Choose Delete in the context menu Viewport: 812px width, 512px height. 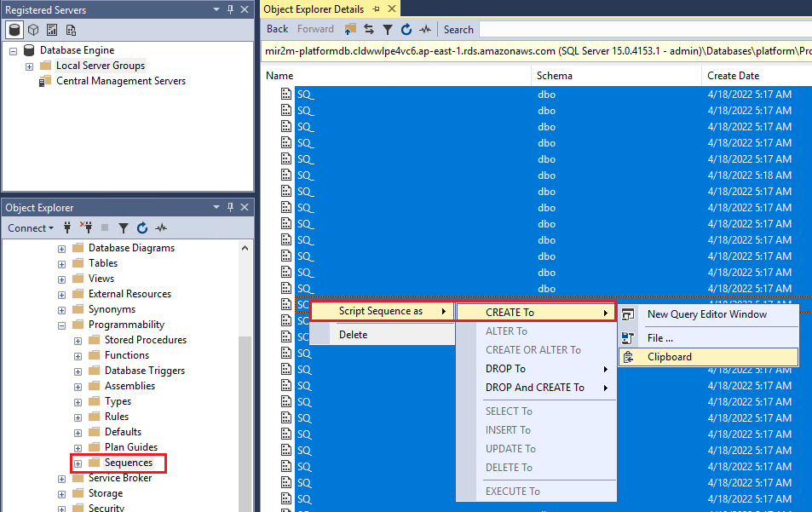click(383, 335)
